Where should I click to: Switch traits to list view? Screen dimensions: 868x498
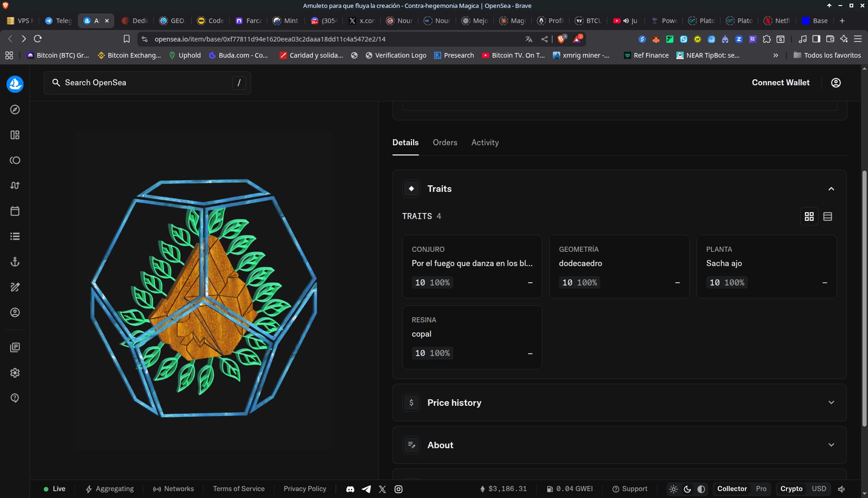tap(827, 216)
